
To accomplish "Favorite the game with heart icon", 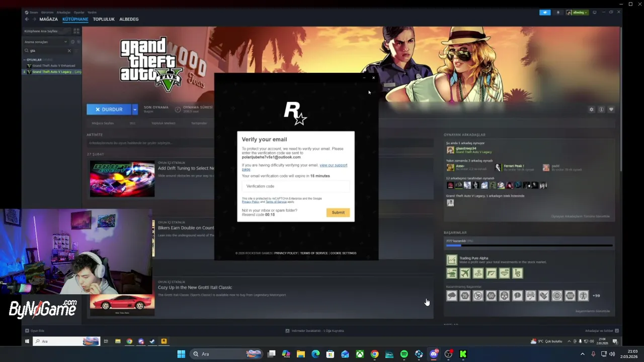I will (611, 109).
